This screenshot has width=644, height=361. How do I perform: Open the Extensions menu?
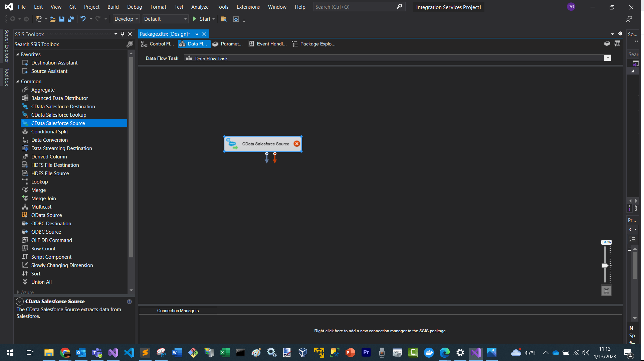248,7
